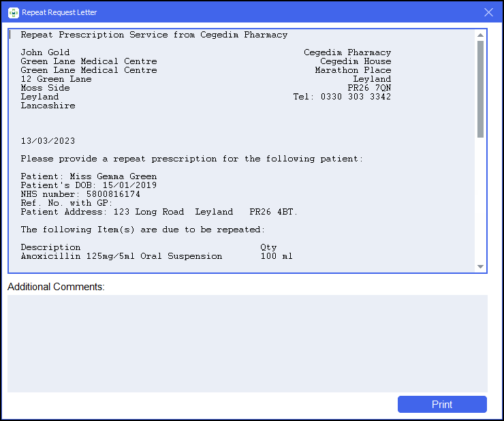The image size is (504, 421).
Task: Close the Repeat Request Letter window
Action: 488,12
